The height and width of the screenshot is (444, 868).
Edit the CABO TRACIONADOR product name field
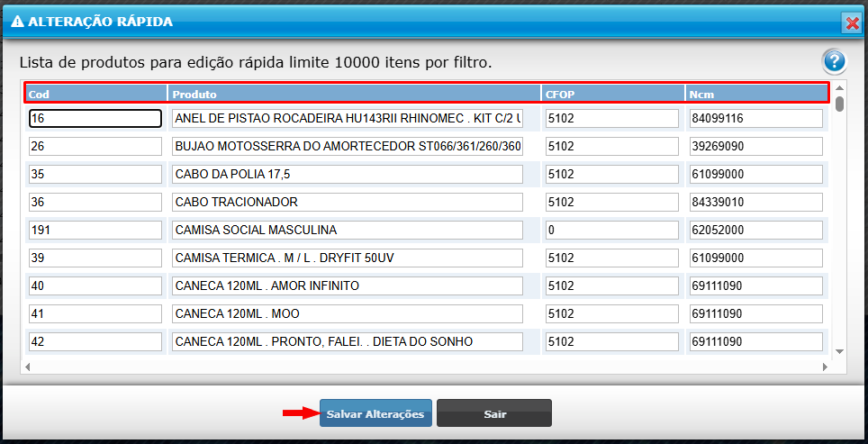pyautogui.click(x=348, y=203)
